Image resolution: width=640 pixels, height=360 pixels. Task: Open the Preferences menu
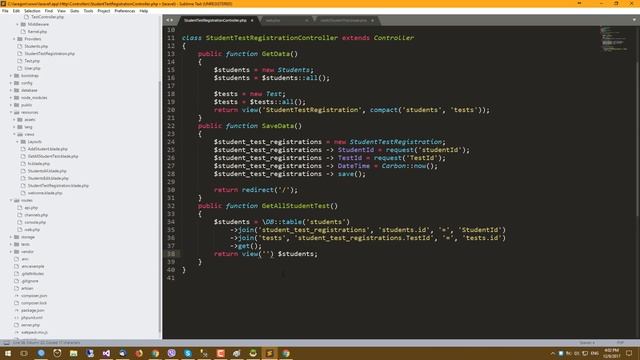click(x=124, y=11)
